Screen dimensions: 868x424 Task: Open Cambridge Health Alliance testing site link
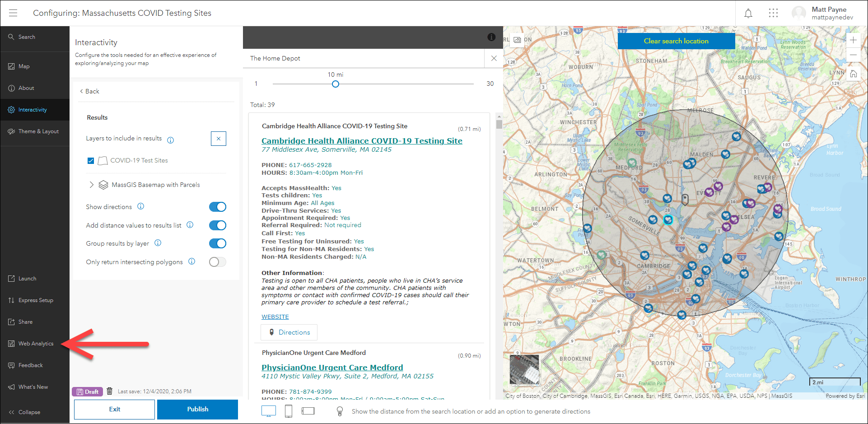pos(362,141)
